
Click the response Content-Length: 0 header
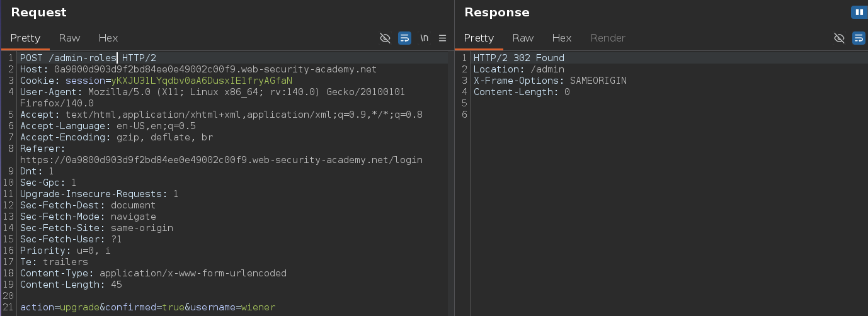(522, 92)
